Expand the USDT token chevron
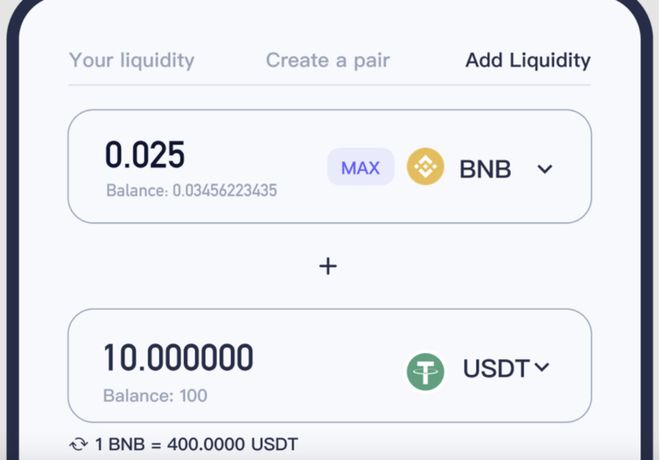The height and width of the screenshot is (460, 660). (542, 367)
